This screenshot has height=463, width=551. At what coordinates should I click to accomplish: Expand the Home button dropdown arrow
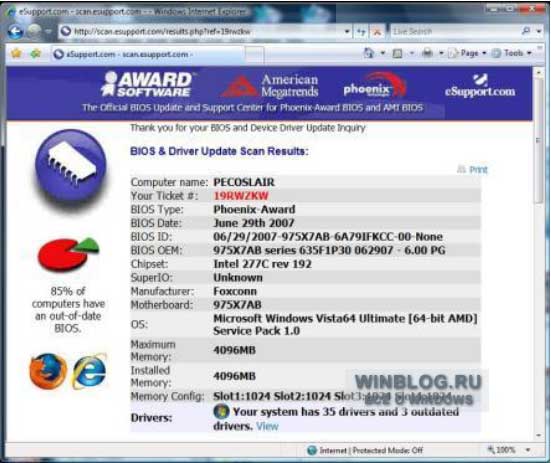383,53
